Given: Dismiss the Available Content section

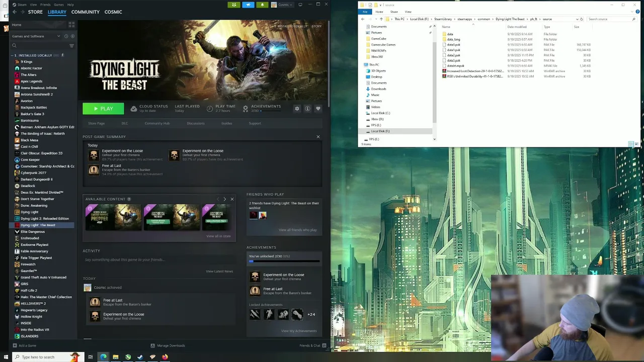Looking at the screenshot, I should (x=232, y=199).
